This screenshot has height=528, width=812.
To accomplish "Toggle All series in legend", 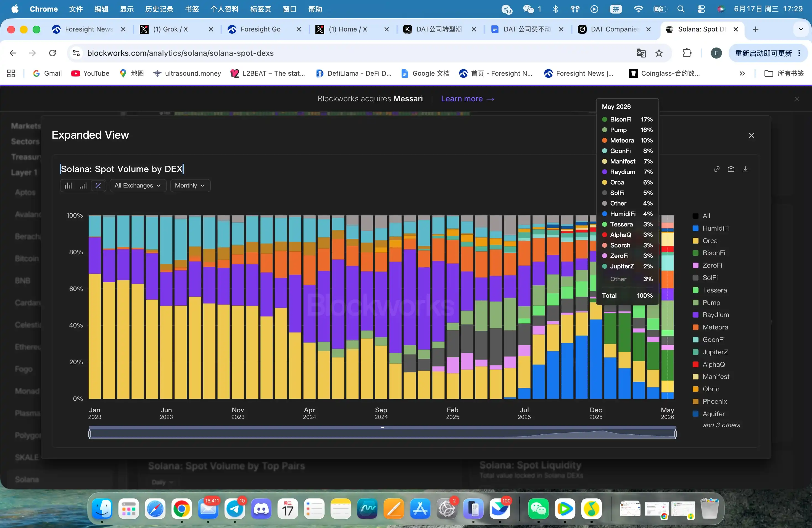I will (x=702, y=216).
